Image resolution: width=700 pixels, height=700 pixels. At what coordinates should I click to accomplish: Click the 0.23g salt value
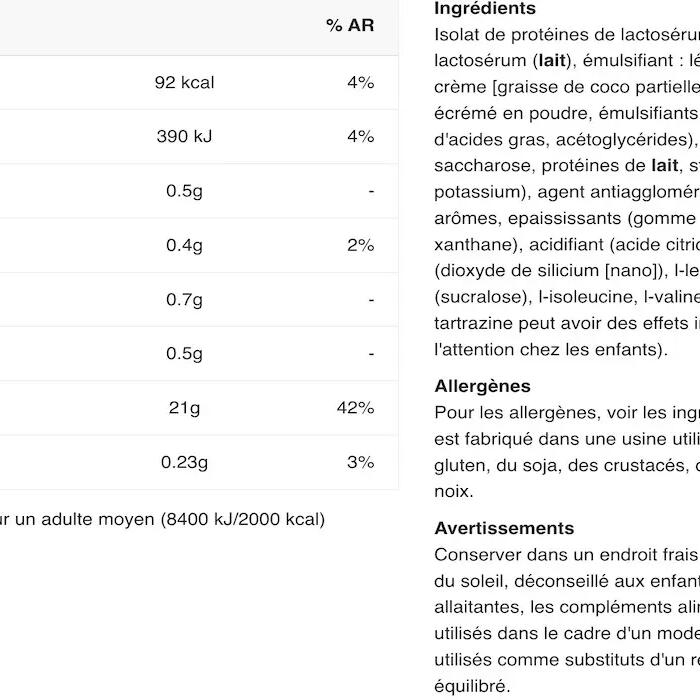tap(184, 462)
